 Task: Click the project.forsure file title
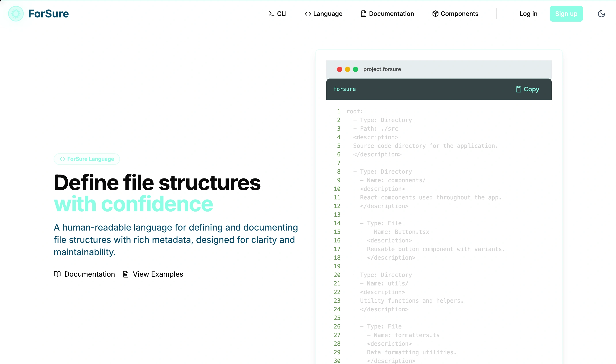pos(382,69)
